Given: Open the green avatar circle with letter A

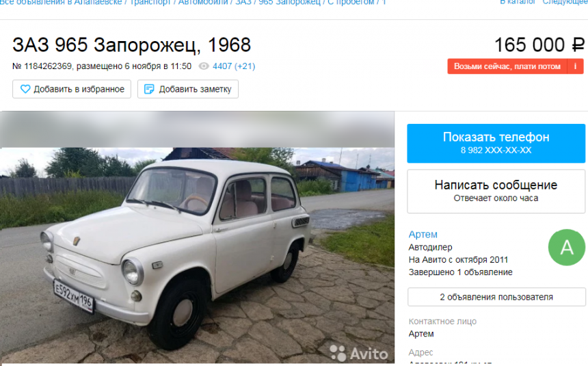Looking at the screenshot, I should point(567,248).
